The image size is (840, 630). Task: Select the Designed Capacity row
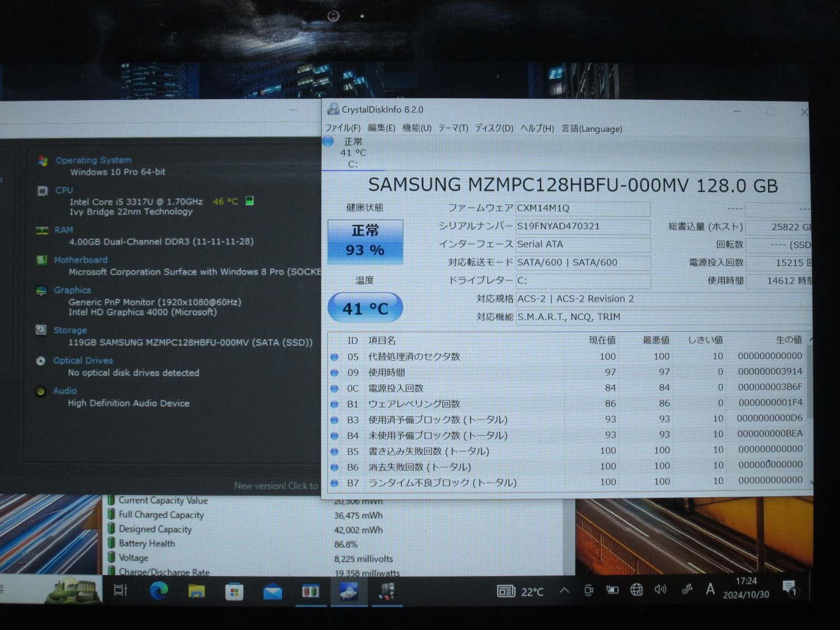[336, 530]
